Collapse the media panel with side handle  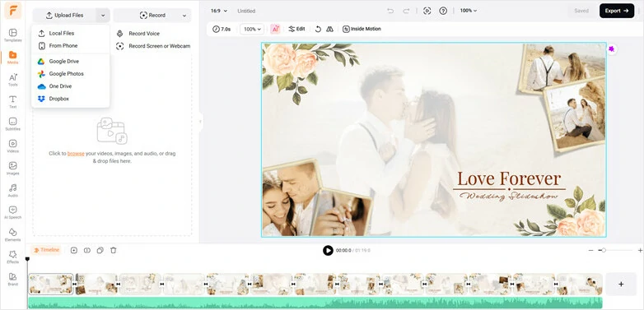[200, 122]
